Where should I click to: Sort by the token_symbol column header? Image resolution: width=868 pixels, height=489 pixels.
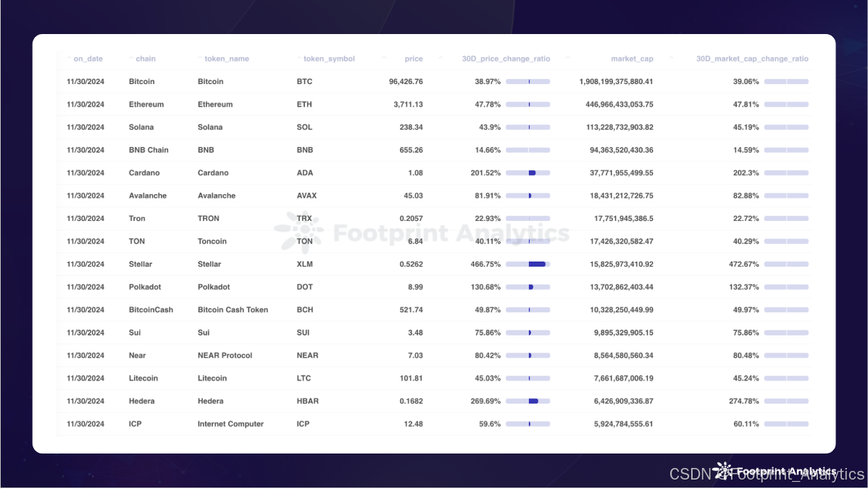[329, 59]
